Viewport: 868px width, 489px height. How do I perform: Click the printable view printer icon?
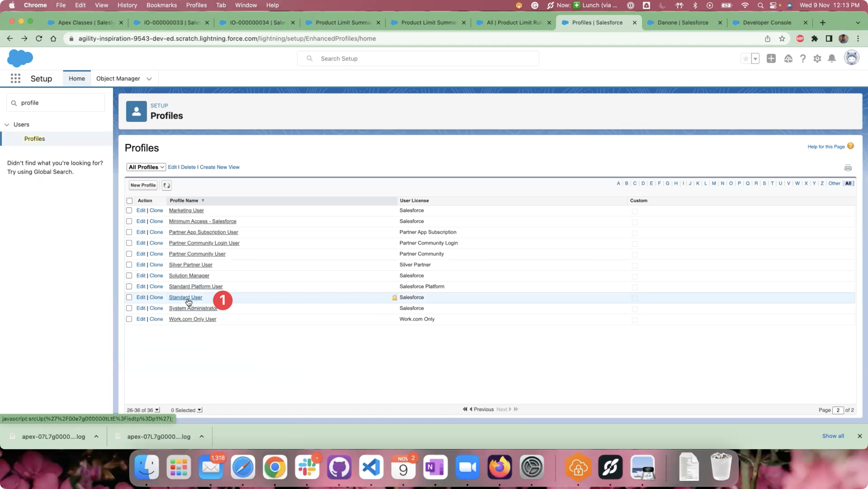pos(848,168)
